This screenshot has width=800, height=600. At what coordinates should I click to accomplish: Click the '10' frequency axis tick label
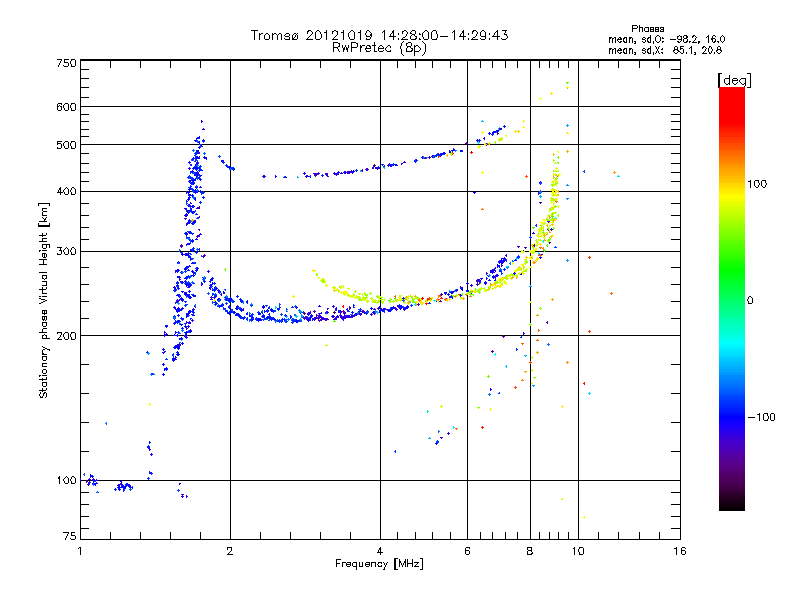pos(578,551)
